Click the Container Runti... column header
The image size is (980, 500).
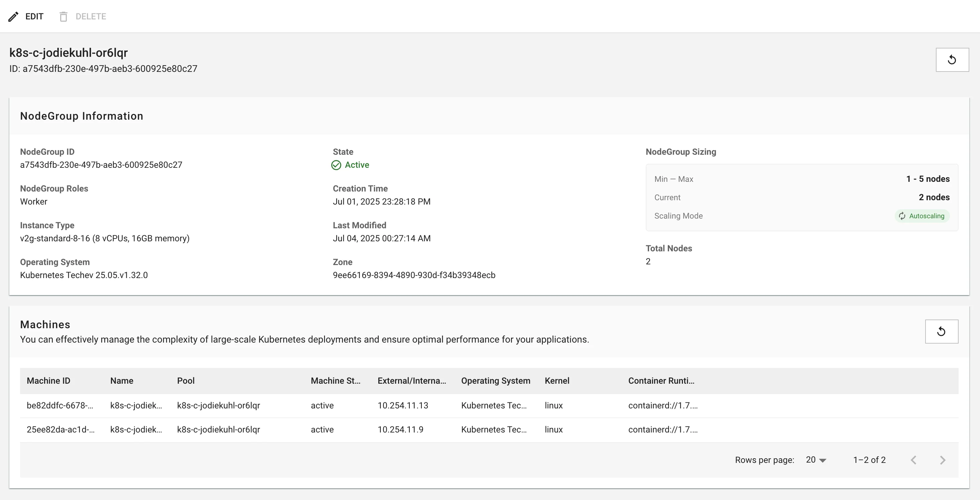661,381
